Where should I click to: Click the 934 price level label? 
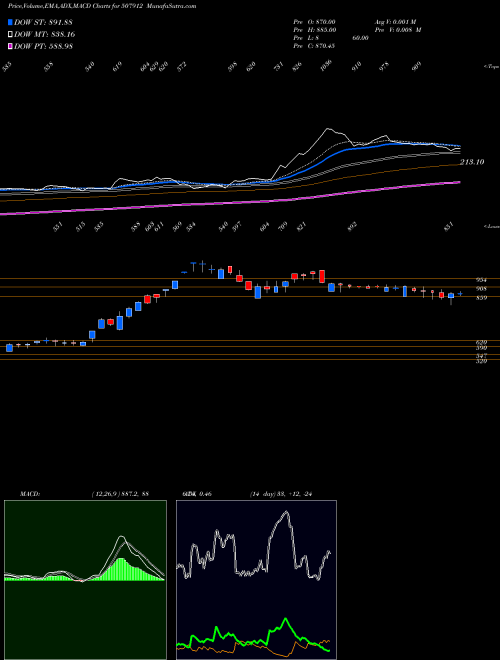(481, 280)
